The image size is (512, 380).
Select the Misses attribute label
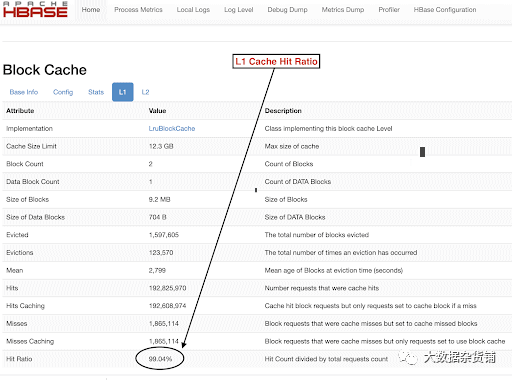(17, 323)
